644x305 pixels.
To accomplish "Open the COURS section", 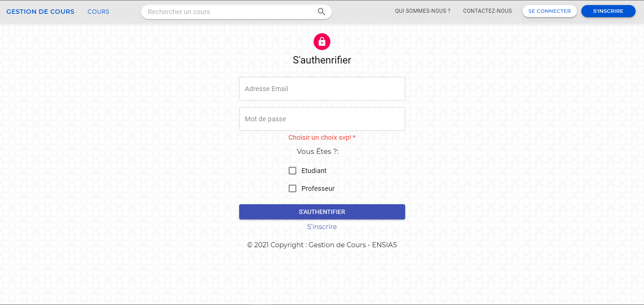I will (x=98, y=11).
